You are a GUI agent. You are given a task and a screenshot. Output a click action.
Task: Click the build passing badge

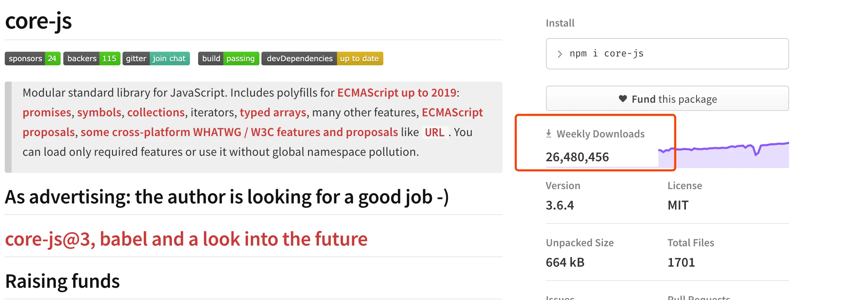click(228, 59)
